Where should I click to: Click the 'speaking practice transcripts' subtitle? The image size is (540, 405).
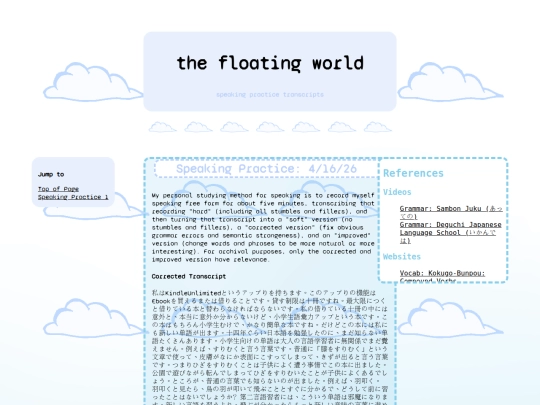pos(270,94)
